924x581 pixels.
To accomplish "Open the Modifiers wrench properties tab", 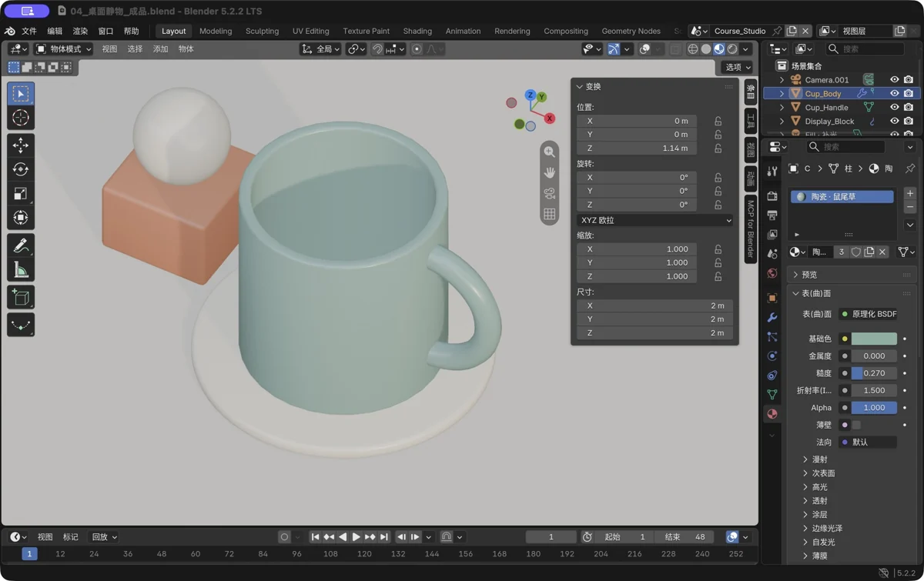I will point(772,317).
